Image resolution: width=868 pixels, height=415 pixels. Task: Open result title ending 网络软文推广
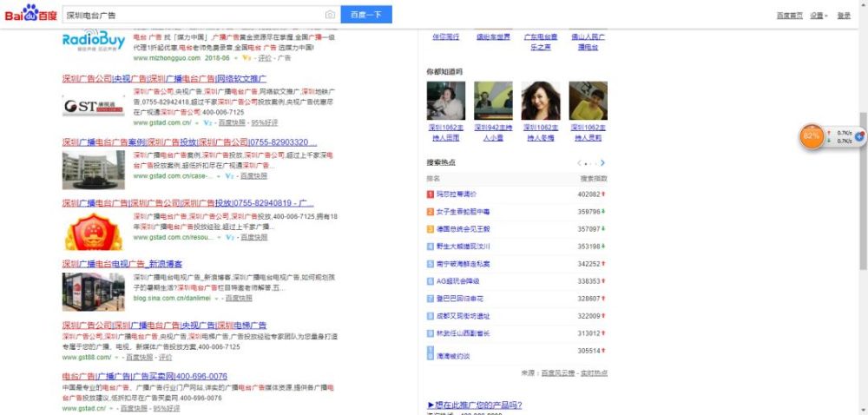point(164,79)
